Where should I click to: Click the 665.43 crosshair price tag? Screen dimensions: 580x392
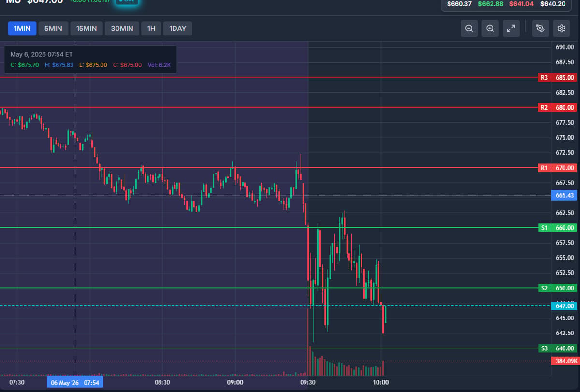tap(565, 195)
